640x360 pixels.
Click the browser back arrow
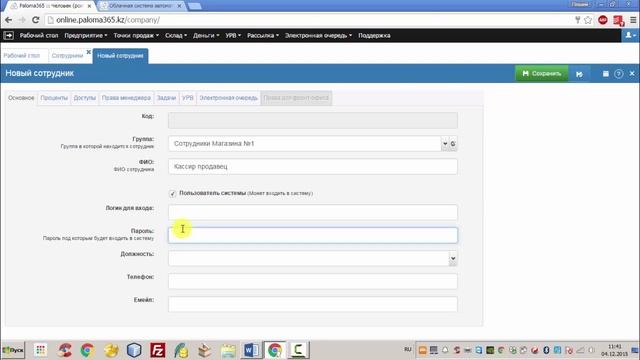9,20
